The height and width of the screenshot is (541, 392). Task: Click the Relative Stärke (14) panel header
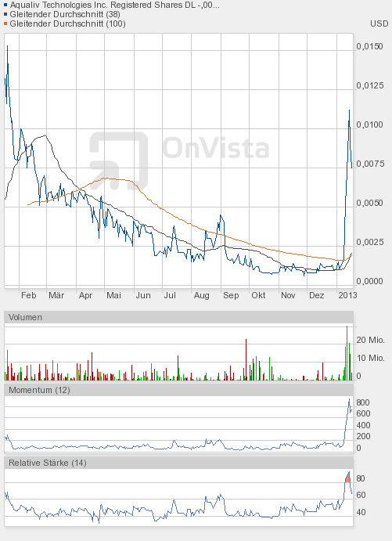pyautogui.click(x=178, y=463)
